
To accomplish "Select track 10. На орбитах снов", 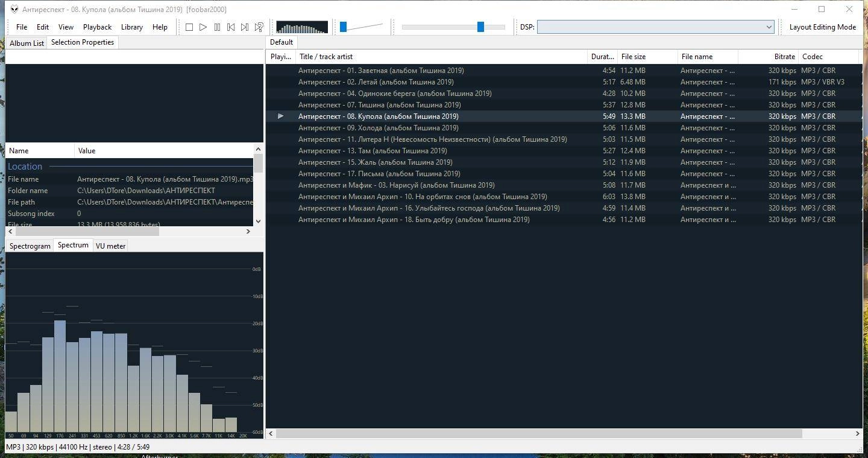I will (x=564, y=197).
